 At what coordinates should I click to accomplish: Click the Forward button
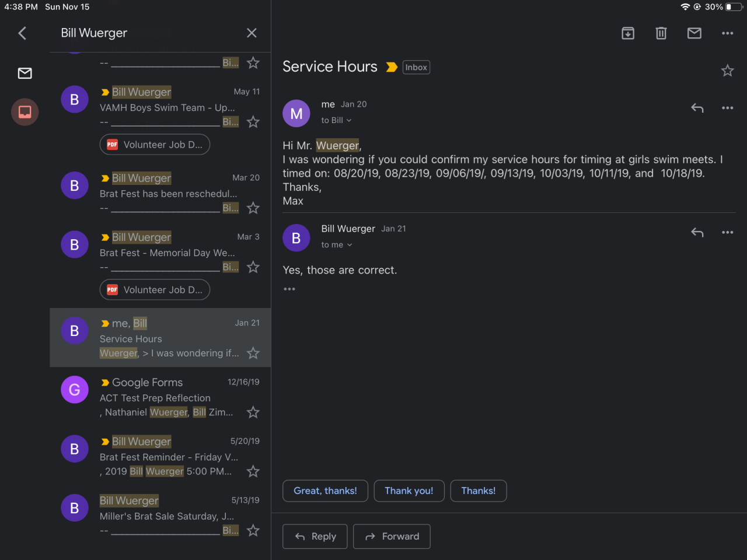click(x=392, y=537)
